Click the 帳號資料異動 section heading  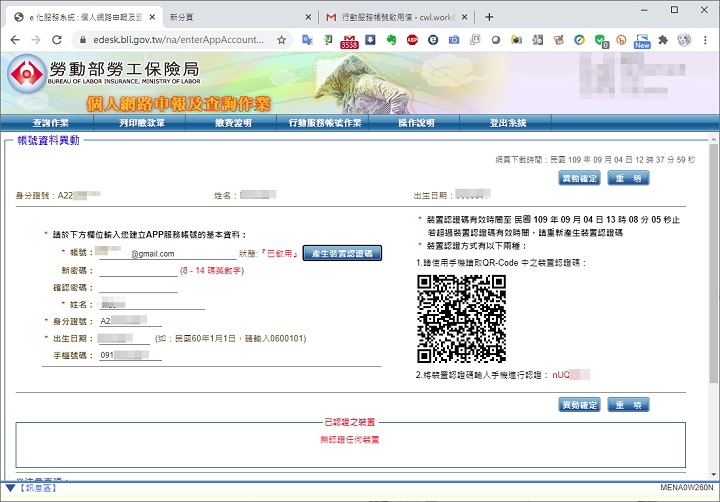pyautogui.click(x=48, y=141)
